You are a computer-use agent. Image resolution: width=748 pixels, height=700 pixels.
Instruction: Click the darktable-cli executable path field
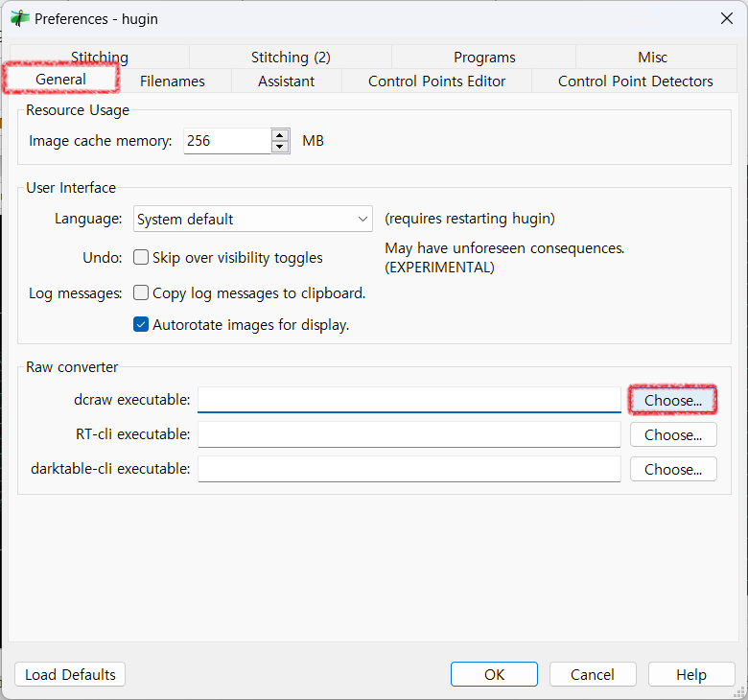409,469
